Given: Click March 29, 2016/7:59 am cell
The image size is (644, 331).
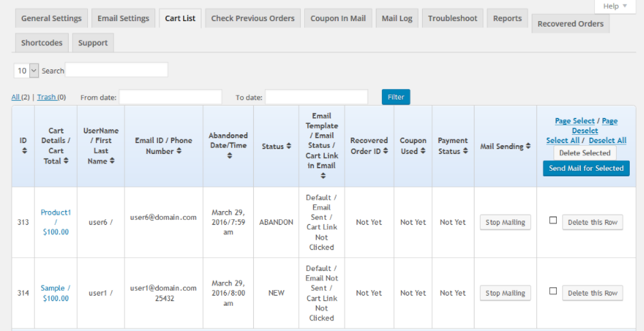Looking at the screenshot, I should click(228, 222).
